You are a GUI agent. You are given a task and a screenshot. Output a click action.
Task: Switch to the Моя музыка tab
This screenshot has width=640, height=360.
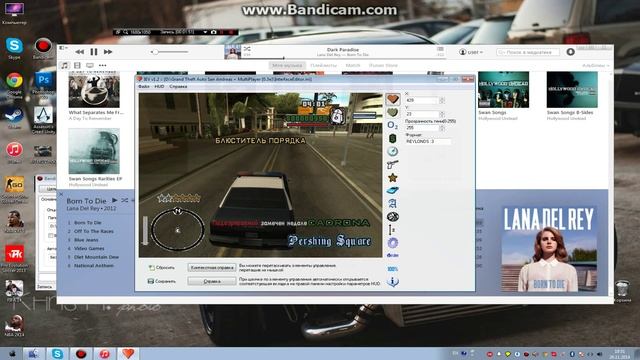(287, 65)
